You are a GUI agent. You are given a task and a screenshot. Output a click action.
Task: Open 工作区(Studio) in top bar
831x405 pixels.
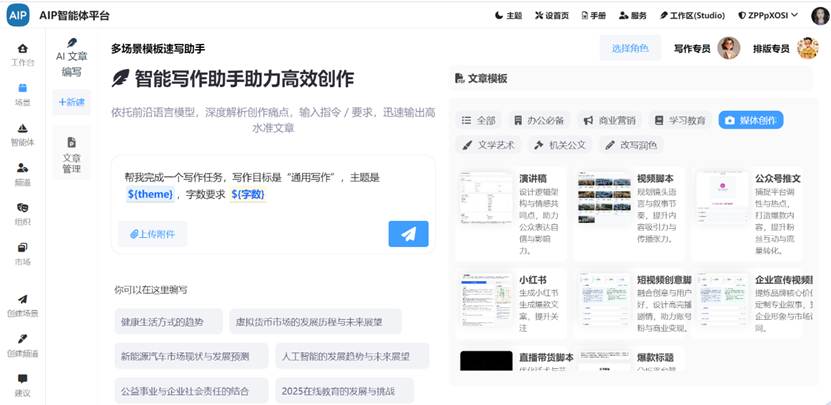coord(692,15)
